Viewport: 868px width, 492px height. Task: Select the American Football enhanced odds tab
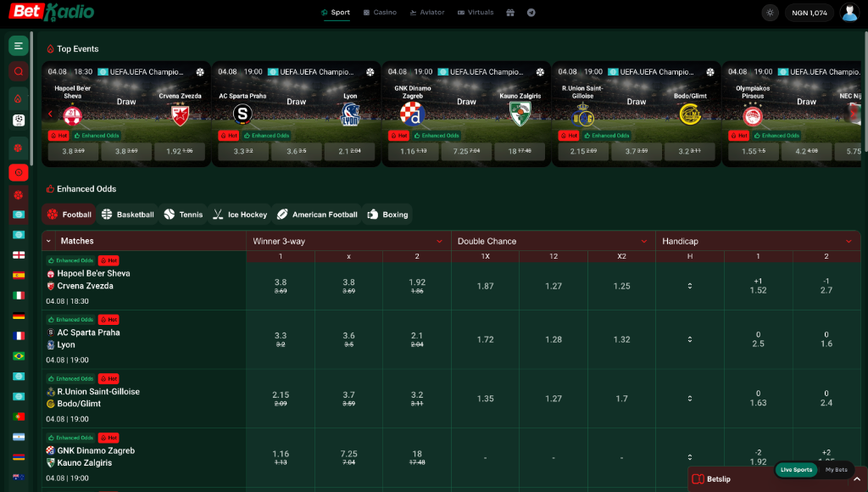[317, 215]
